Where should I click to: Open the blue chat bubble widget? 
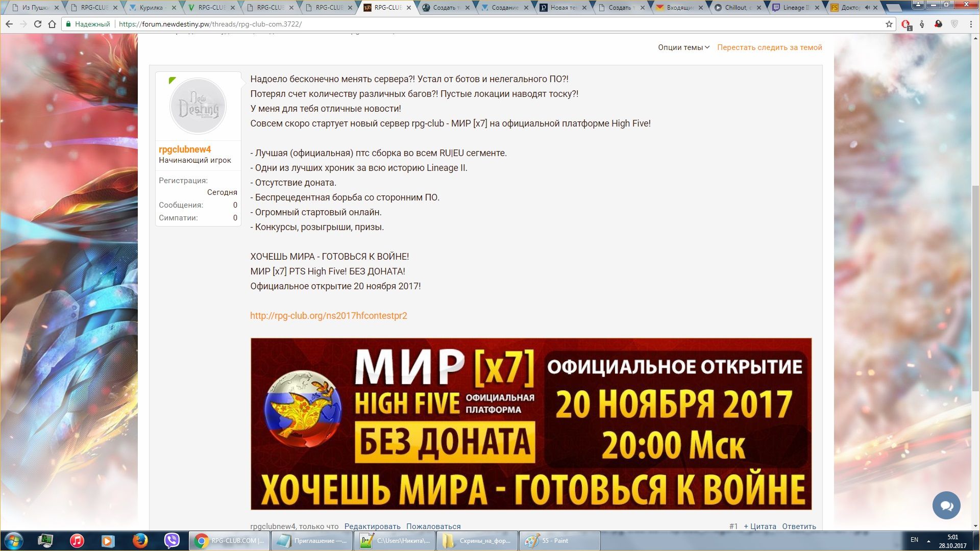tap(946, 505)
